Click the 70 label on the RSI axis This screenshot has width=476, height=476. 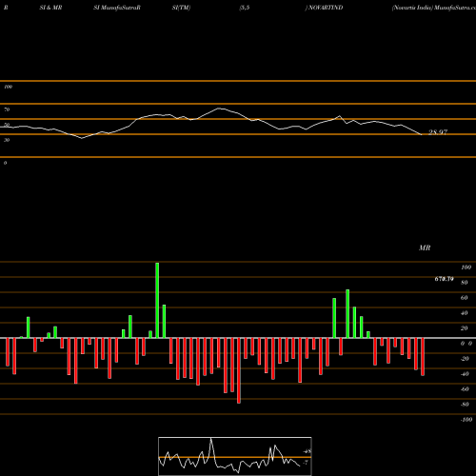click(x=7, y=109)
